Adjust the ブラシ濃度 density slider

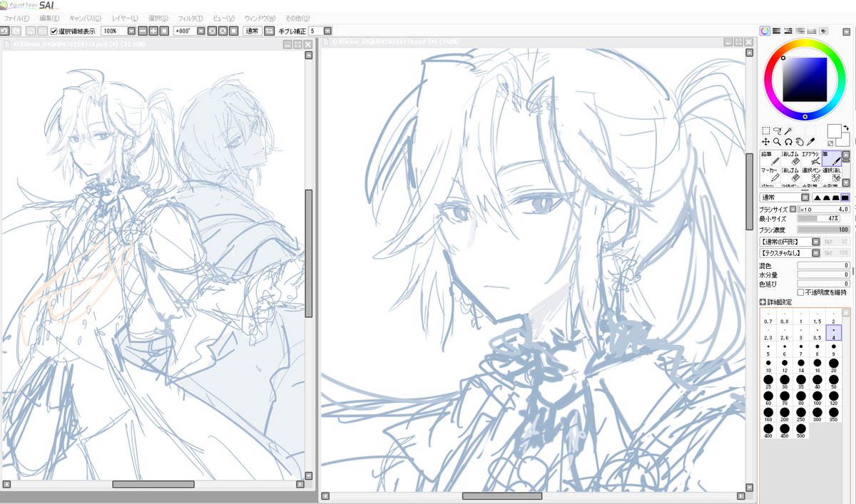click(822, 230)
